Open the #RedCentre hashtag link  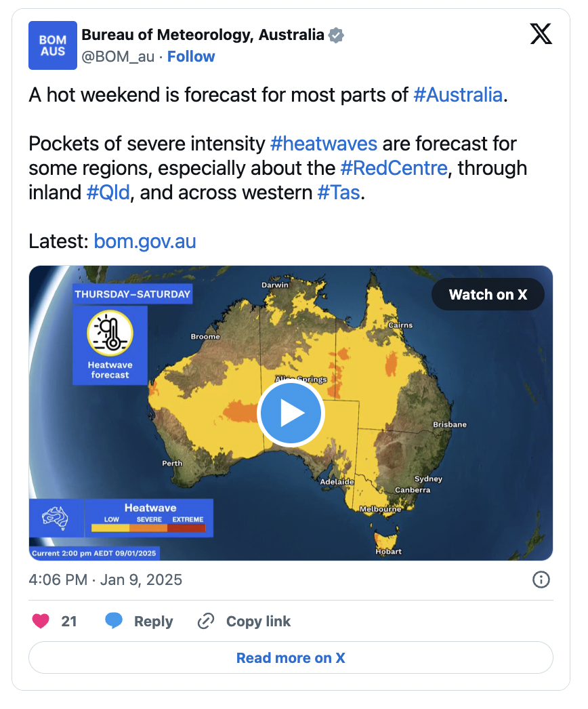click(394, 168)
